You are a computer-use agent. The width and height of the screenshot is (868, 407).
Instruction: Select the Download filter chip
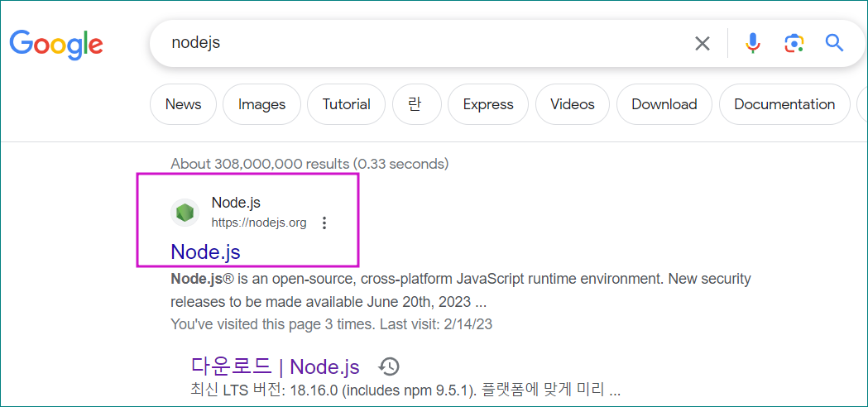point(664,104)
